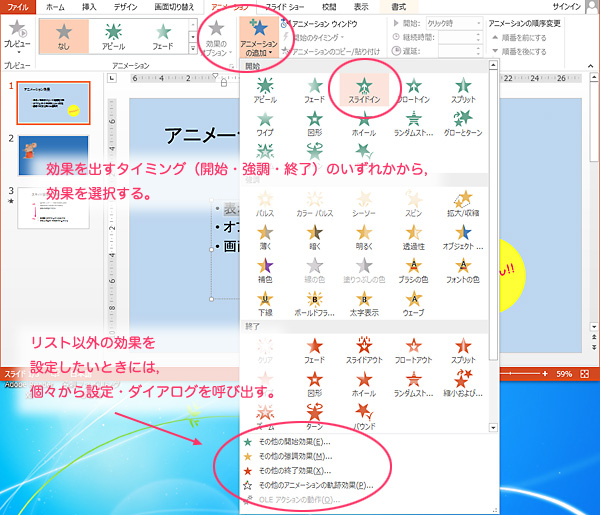Select slide 3 thumbnail
The image size is (600, 515).
53,208
